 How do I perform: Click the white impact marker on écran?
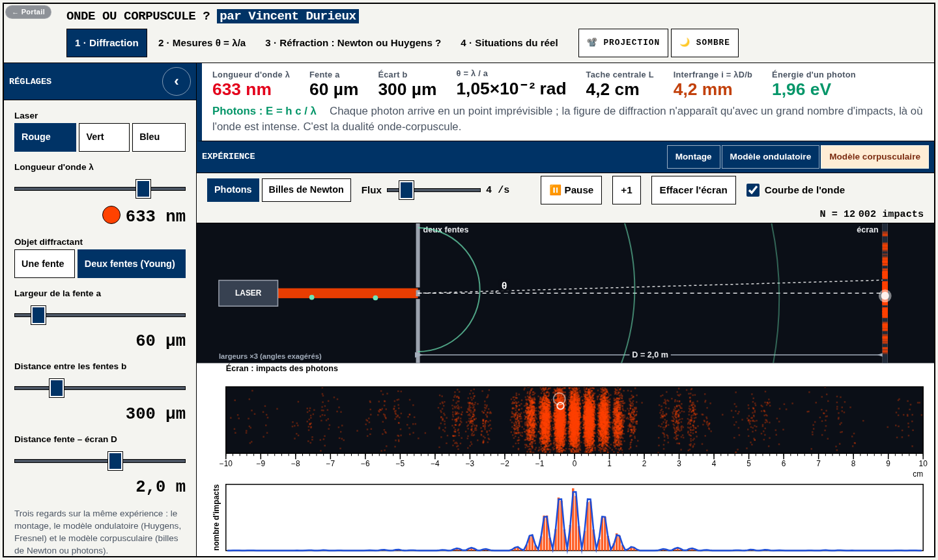click(885, 296)
